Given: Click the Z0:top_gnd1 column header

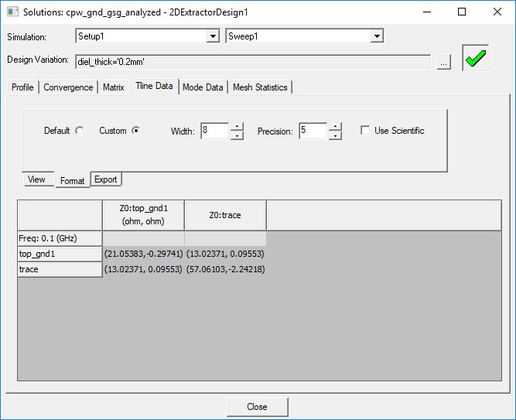Looking at the screenshot, I should click(143, 215).
